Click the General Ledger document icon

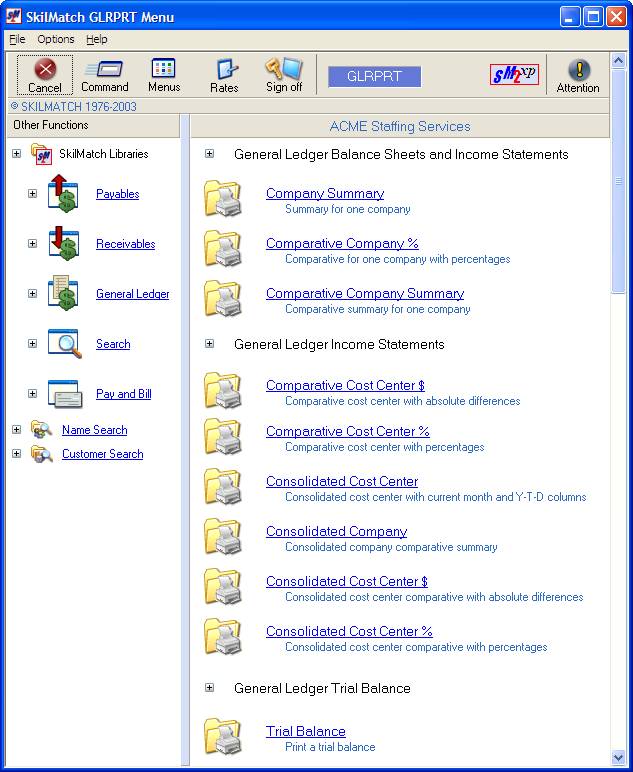(63, 293)
